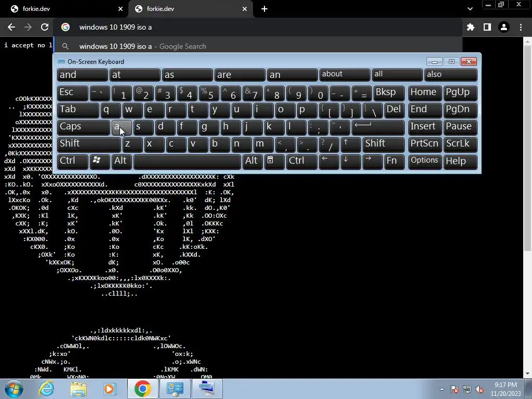The width and height of the screenshot is (532, 399).
Task: Pick the 'about' word prediction
Action: 345,75
